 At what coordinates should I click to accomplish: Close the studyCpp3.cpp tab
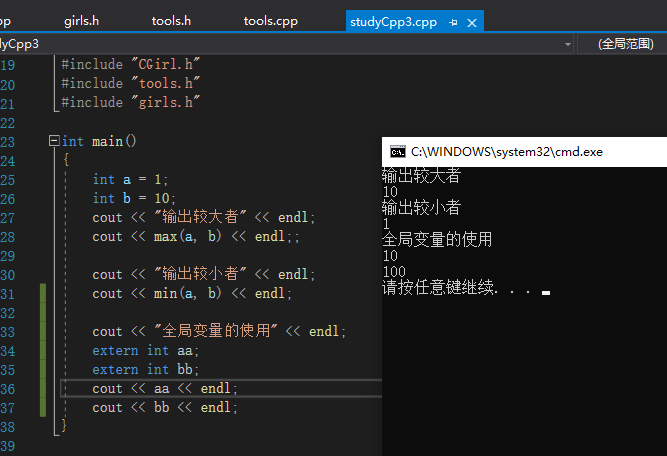click(472, 23)
